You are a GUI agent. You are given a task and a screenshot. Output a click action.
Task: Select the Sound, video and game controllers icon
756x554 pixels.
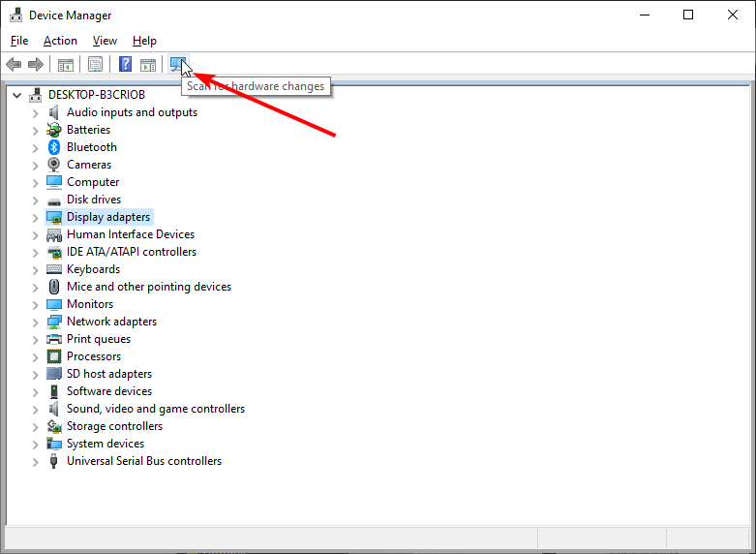click(x=53, y=409)
